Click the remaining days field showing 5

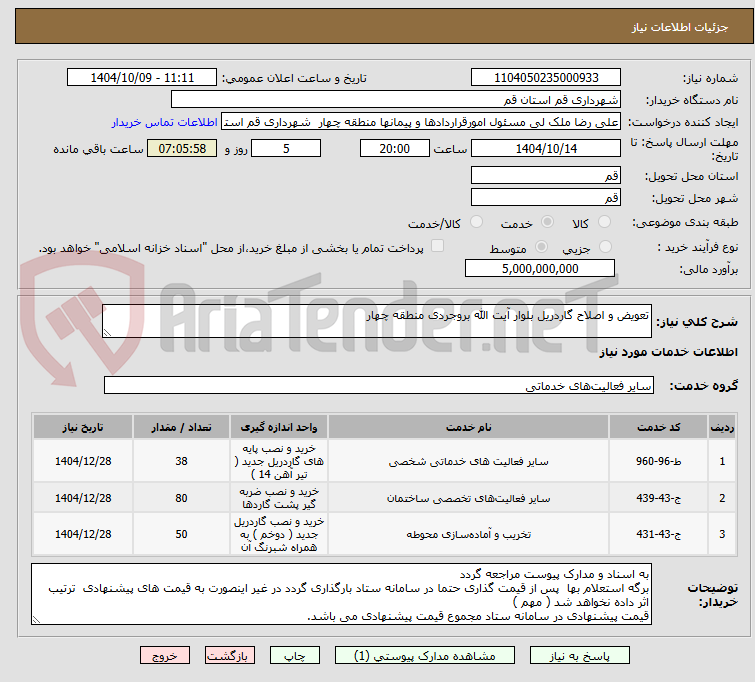[x=286, y=148]
